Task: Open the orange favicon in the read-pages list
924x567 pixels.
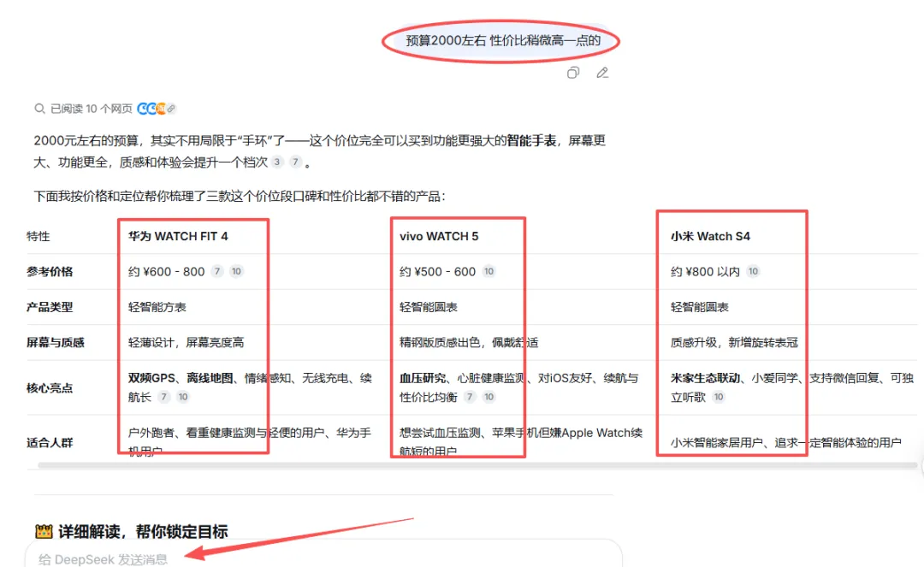Action: pos(162,109)
